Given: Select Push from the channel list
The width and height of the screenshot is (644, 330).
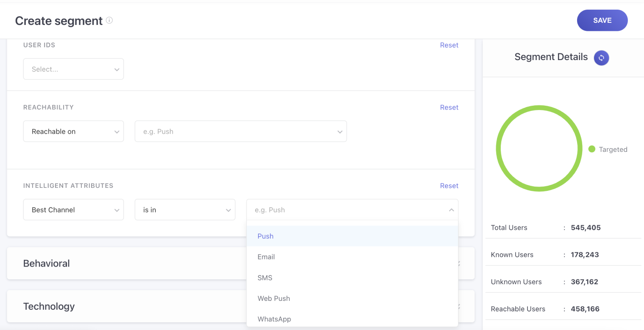Looking at the screenshot, I should click(266, 236).
